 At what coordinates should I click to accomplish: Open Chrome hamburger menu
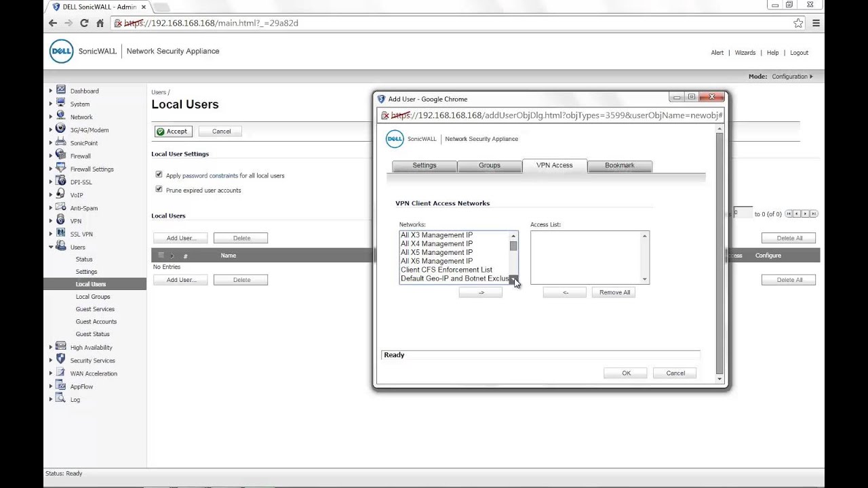coord(816,23)
